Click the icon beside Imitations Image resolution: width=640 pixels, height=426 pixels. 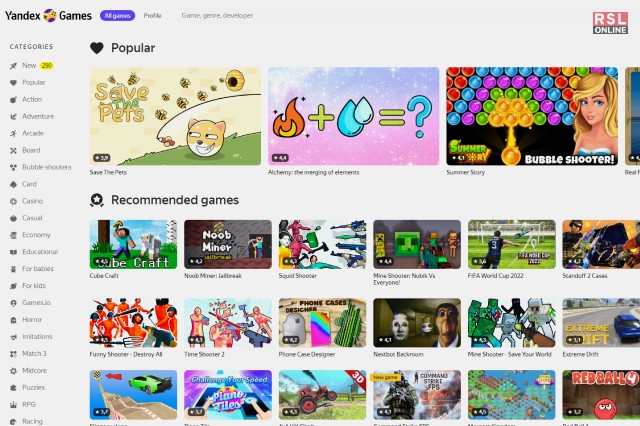13,337
